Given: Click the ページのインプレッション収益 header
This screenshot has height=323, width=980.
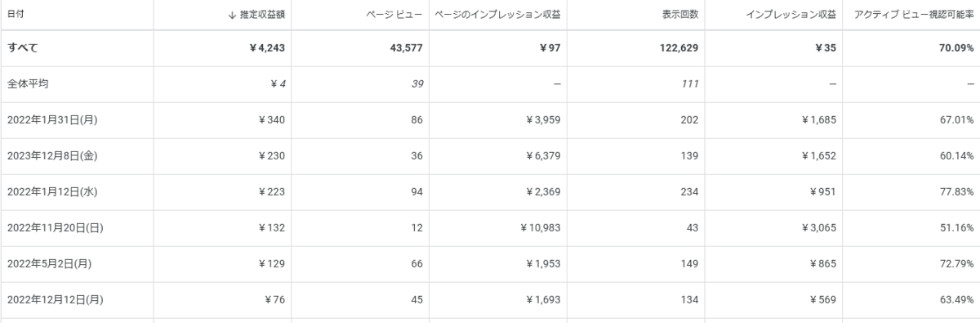Looking at the screenshot, I should pyautogui.click(x=497, y=15).
